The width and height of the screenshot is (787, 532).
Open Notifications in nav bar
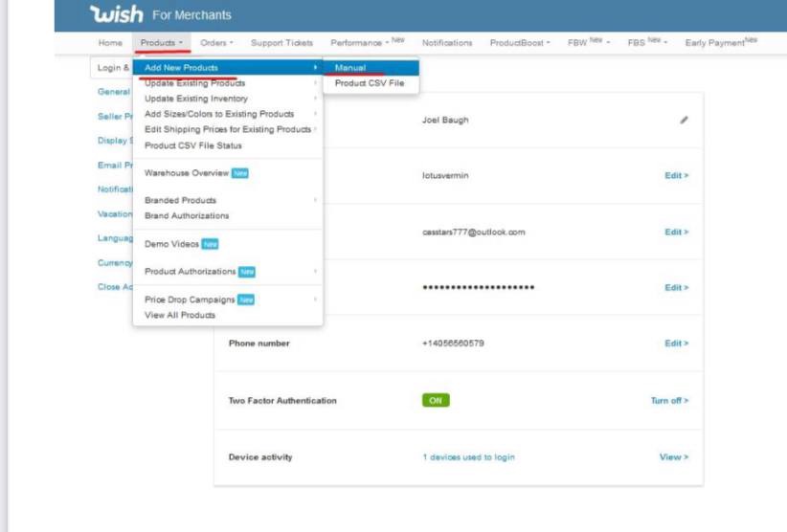tap(447, 43)
